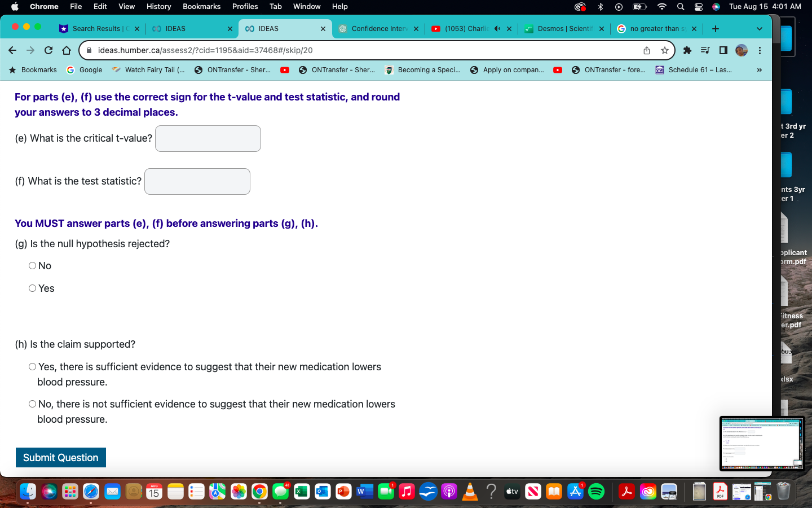Screen dimensions: 812x508
Task: Switch to the first IDEAS tab
Action: 191,29
